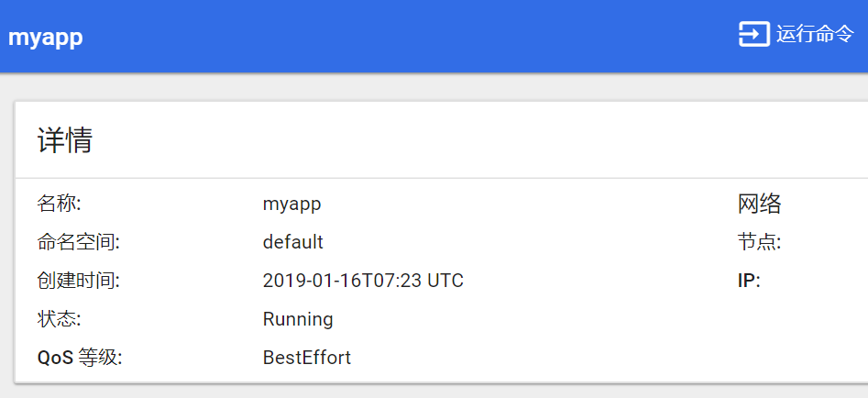Select the pod name value myapp
868x398 pixels.
(291, 205)
